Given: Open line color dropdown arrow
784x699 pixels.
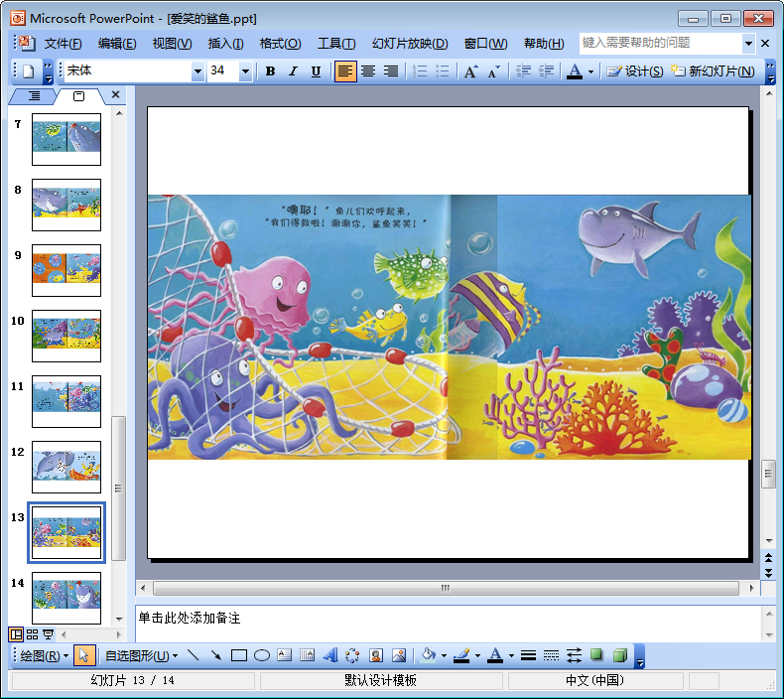Looking at the screenshot, I should tap(477, 656).
